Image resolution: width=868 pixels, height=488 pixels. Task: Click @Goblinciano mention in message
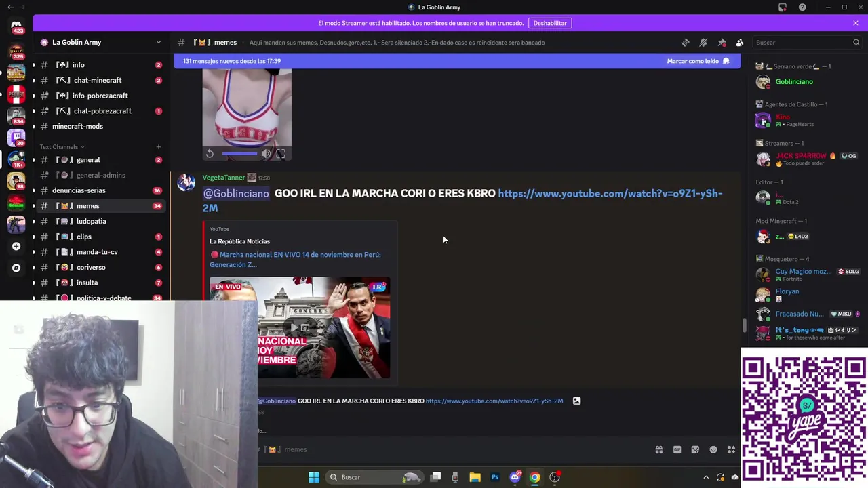coord(236,194)
